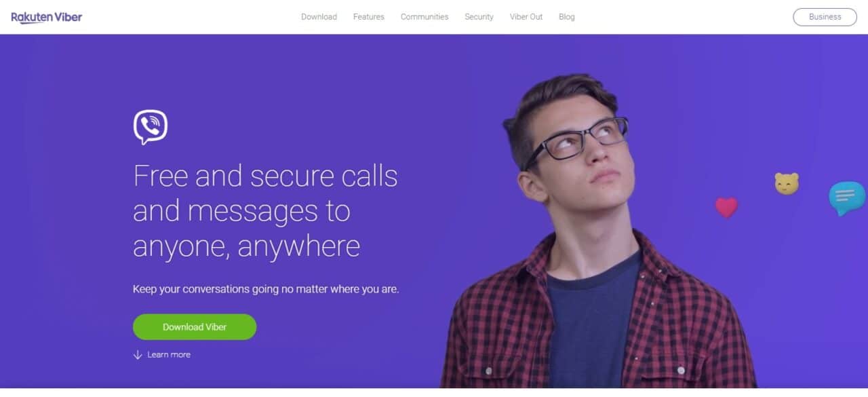Open the Features page
Screen dimensions: 868x397
pos(369,17)
